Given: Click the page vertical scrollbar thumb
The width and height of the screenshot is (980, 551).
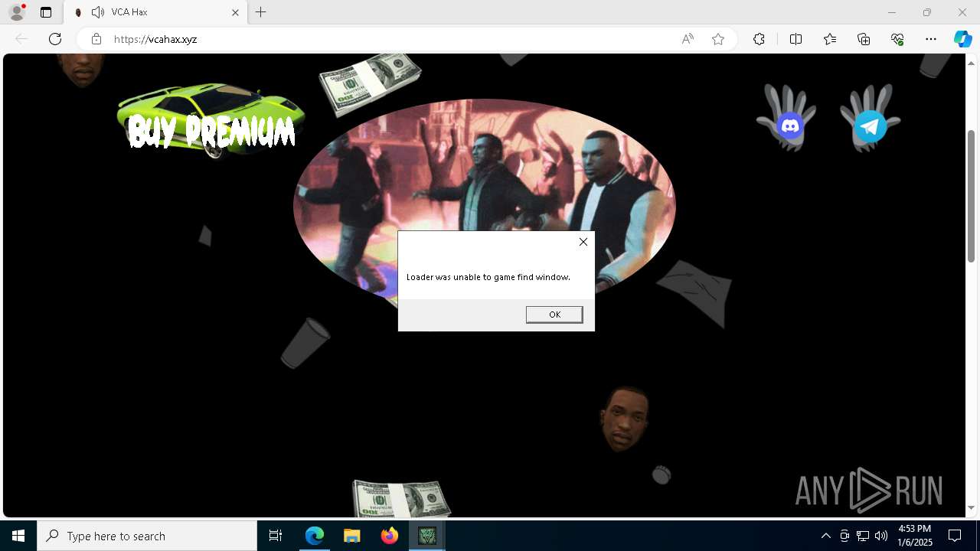Looking at the screenshot, I should point(971,196).
